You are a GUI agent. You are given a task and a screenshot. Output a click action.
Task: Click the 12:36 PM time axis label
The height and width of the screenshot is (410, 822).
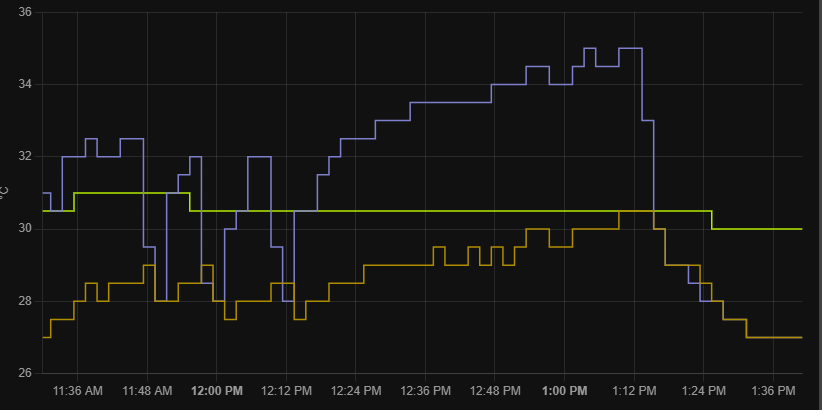coord(425,391)
